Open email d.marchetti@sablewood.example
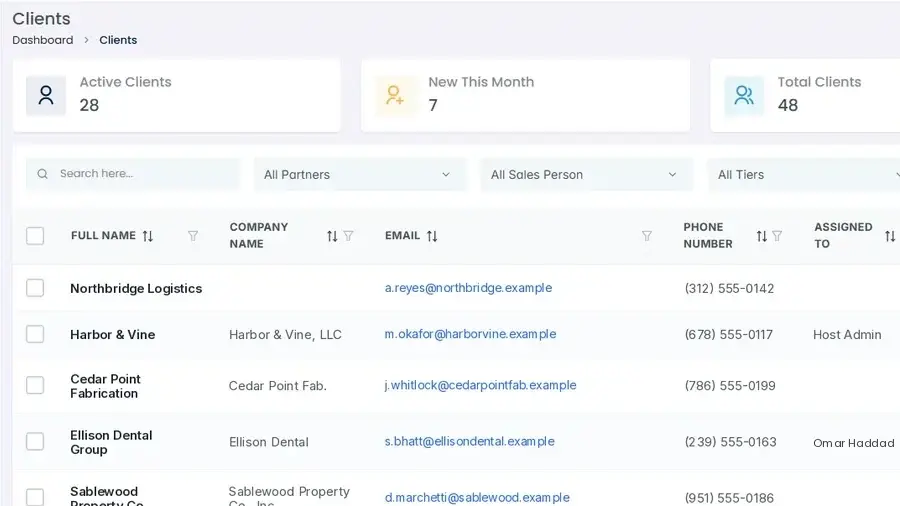This screenshot has width=900, height=506. click(x=477, y=497)
